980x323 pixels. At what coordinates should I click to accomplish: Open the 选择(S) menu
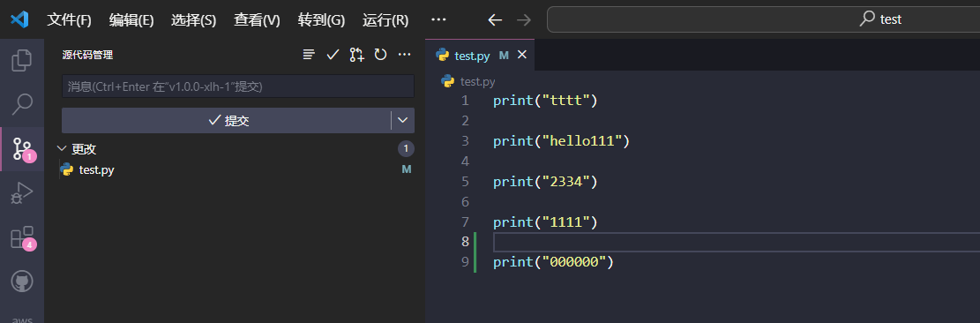(x=194, y=20)
